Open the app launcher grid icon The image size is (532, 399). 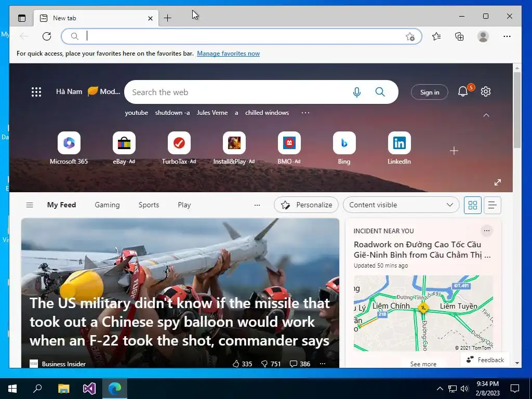[x=36, y=92]
